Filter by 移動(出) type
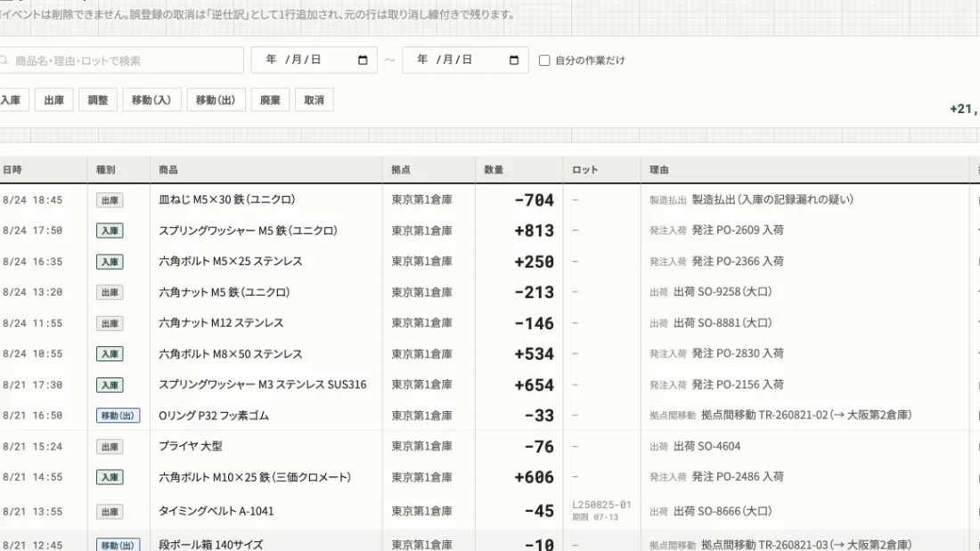This screenshot has width=980, height=551. pos(216,100)
